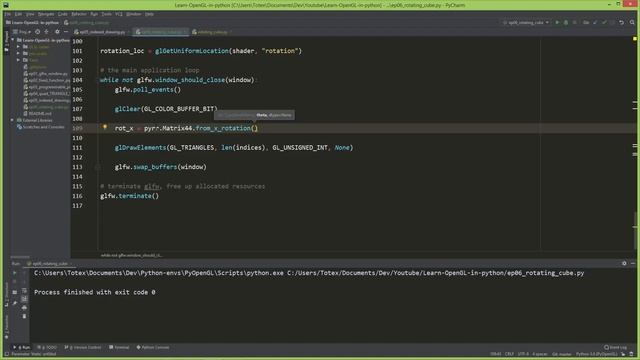Viewport: 640px width, 360px height.
Task: Open the Version Control tool window
Action: [83, 347]
